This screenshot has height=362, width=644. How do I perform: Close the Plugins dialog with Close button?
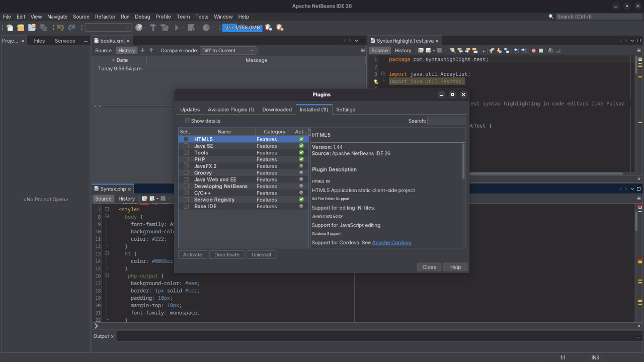(x=429, y=267)
